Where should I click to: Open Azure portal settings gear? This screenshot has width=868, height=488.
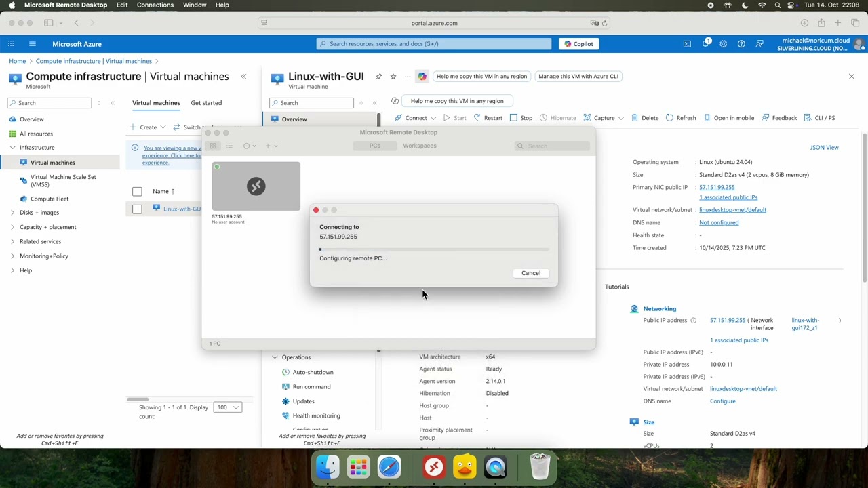point(723,44)
